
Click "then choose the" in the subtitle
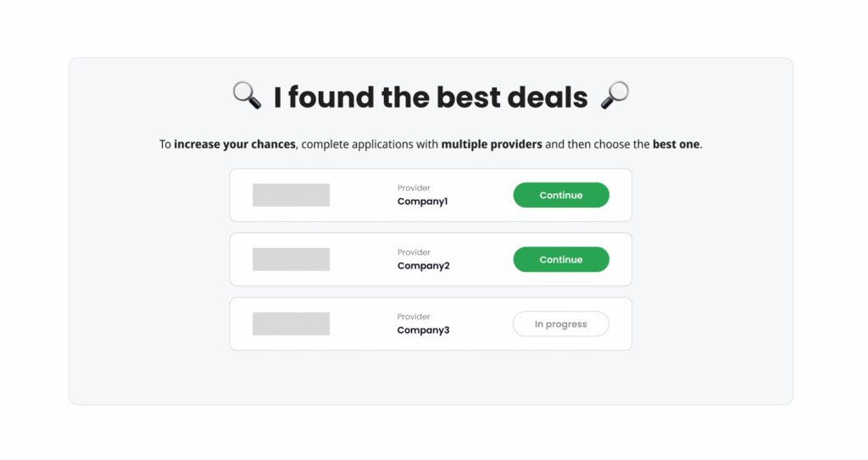(608, 144)
